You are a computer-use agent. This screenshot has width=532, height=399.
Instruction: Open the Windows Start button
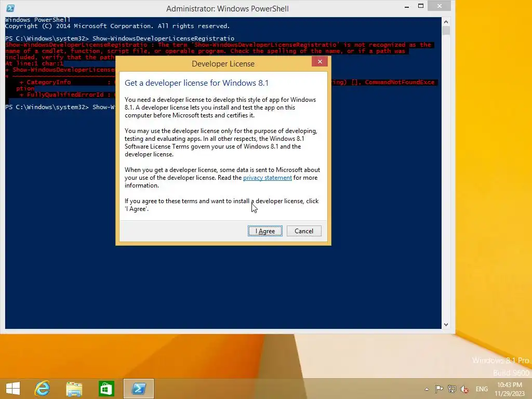[x=13, y=389]
